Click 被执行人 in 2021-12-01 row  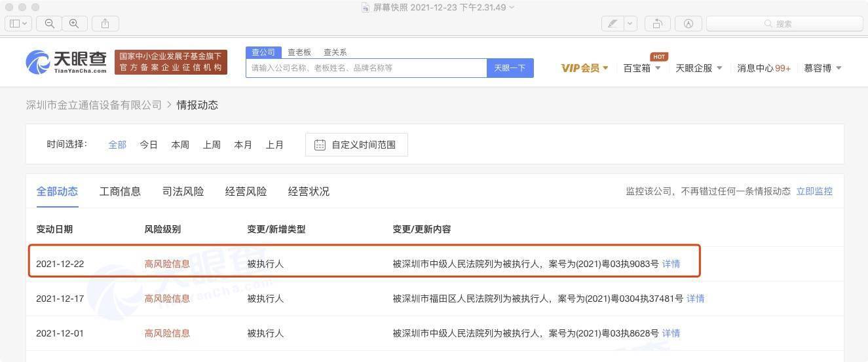click(x=265, y=333)
